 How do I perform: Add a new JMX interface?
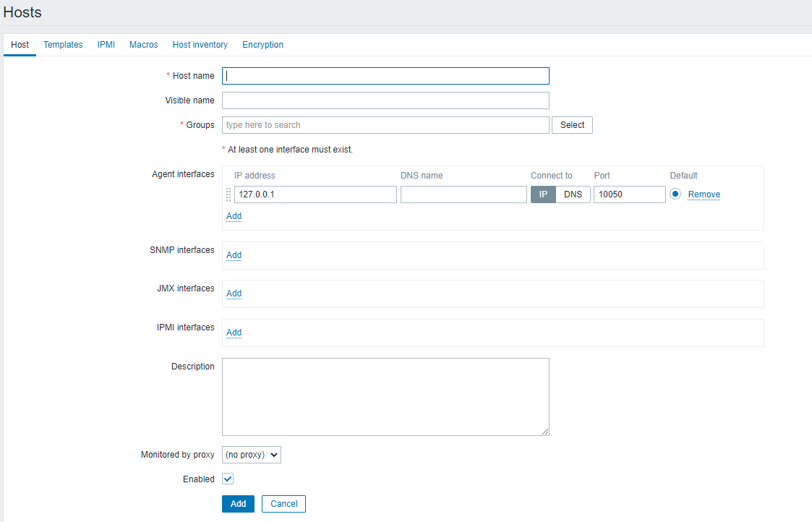tap(234, 294)
